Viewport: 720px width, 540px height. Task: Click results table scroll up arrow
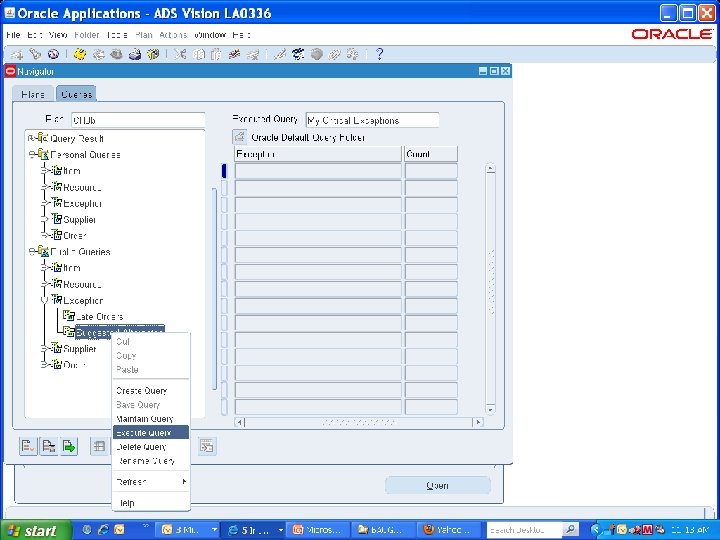490,169
